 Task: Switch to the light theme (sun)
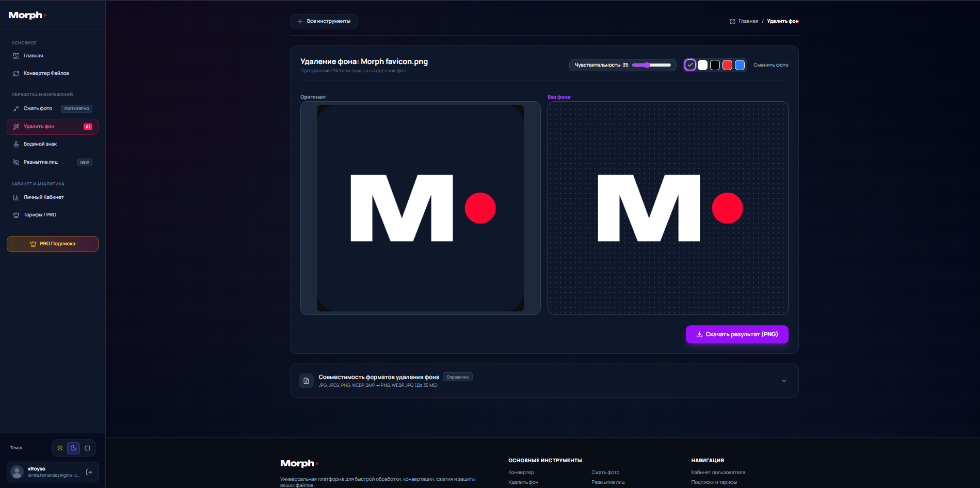pos(60,448)
